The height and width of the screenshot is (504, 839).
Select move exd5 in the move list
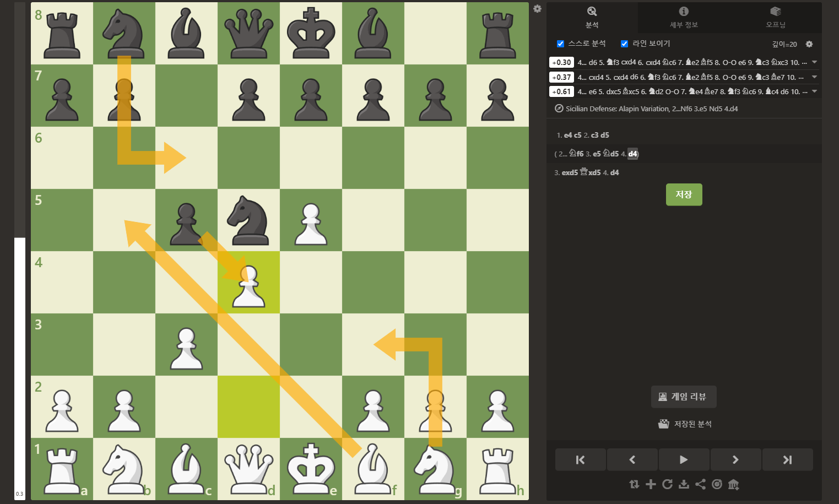point(570,172)
